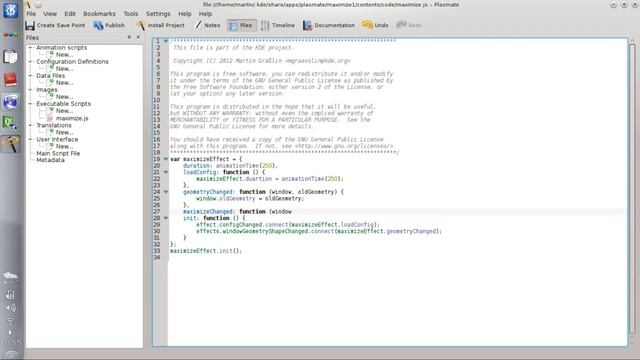640x360 pixels.
Task: Fold the license comment at line 1
Action: coord(166,41)
